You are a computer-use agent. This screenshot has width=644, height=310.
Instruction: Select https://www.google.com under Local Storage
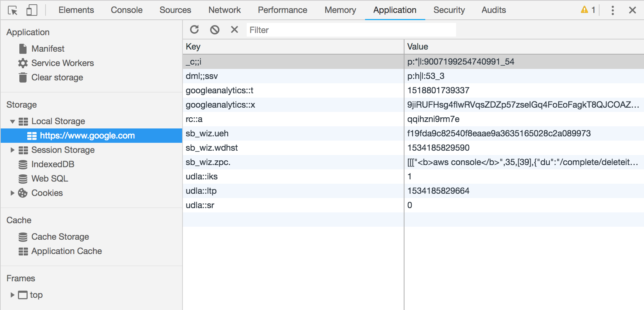87,136
